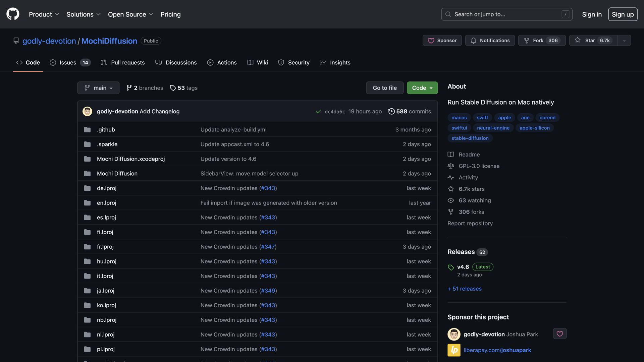Screen dimensions: 644x362
Task: Click the v4.6 release tag
Action: (x=463, y=267)
